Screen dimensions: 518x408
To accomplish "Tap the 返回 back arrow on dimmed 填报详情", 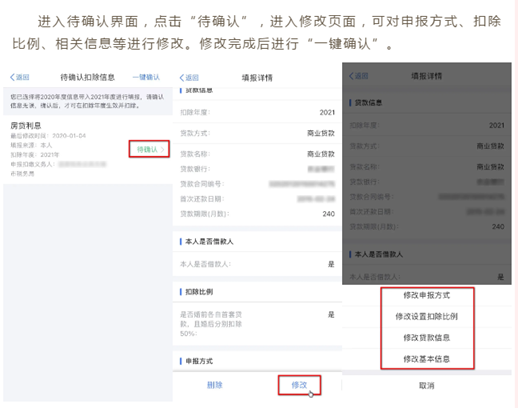I will pyautogui.click(x=359, y=76).
